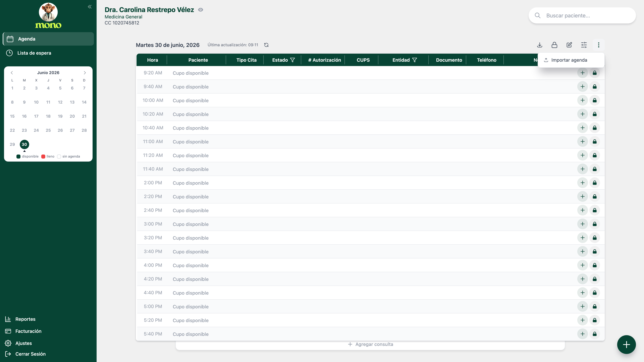Open Reportes from the sidebar
The height and width of the screenshot is (362, 644).
[x=20, y=319]
